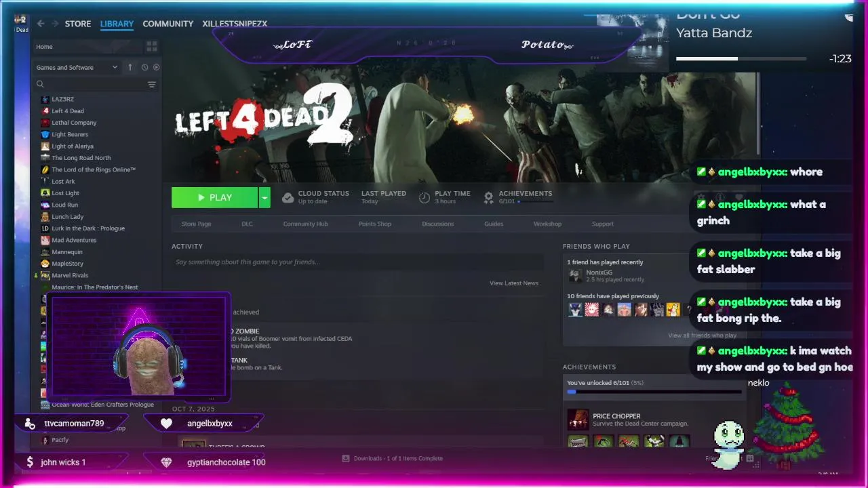The image size is (868, 488).
Task: Click the Say something about this game field
Action: pyautogui.click(x=357, y=262)
